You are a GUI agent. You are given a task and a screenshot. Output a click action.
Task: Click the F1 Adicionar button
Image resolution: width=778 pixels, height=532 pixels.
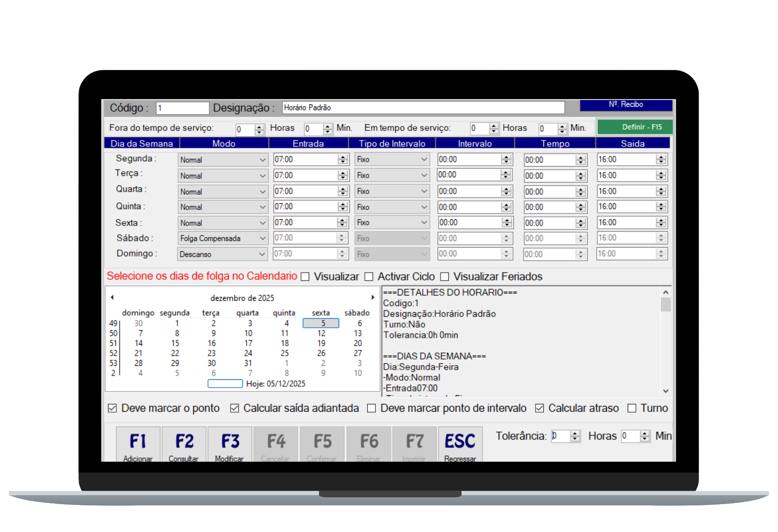click(x=138, y=444)
